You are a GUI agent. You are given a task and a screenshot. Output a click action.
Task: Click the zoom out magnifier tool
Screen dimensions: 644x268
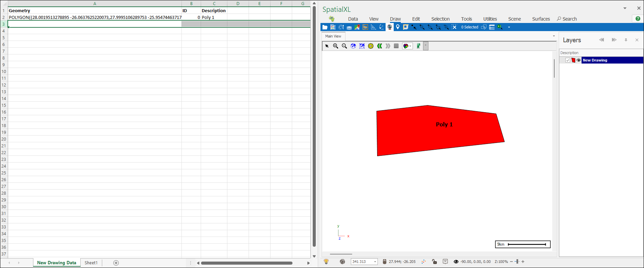pos(344,46)
